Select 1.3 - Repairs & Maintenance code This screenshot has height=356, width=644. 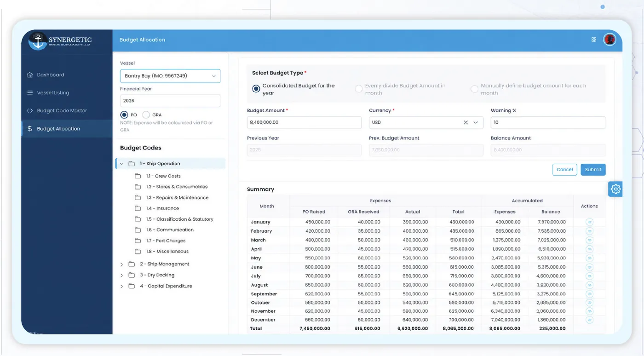pos(177,197)
